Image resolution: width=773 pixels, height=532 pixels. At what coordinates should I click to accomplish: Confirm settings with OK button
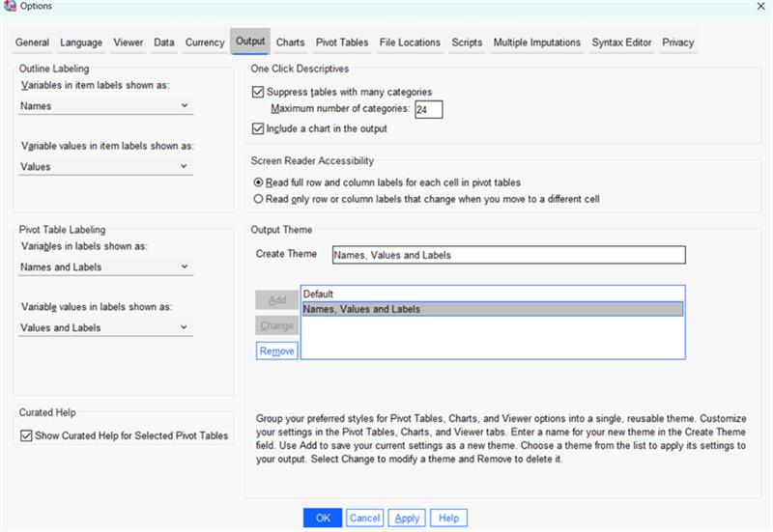[x=323, y=518]
